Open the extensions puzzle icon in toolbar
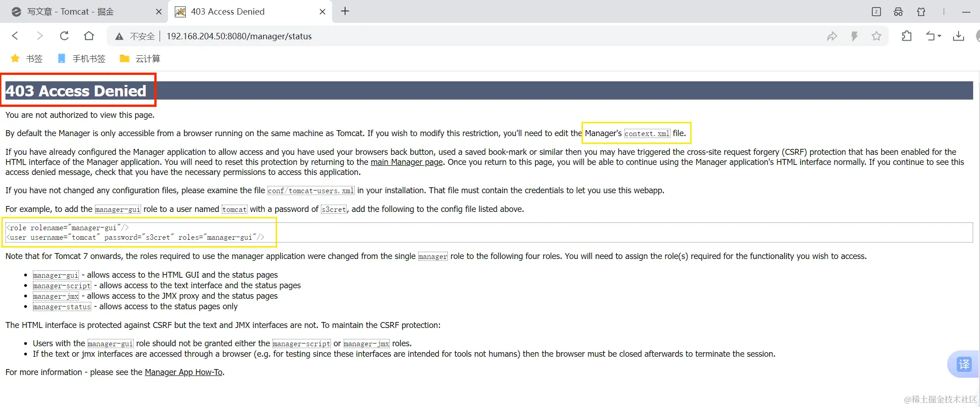 coord(907,36)
